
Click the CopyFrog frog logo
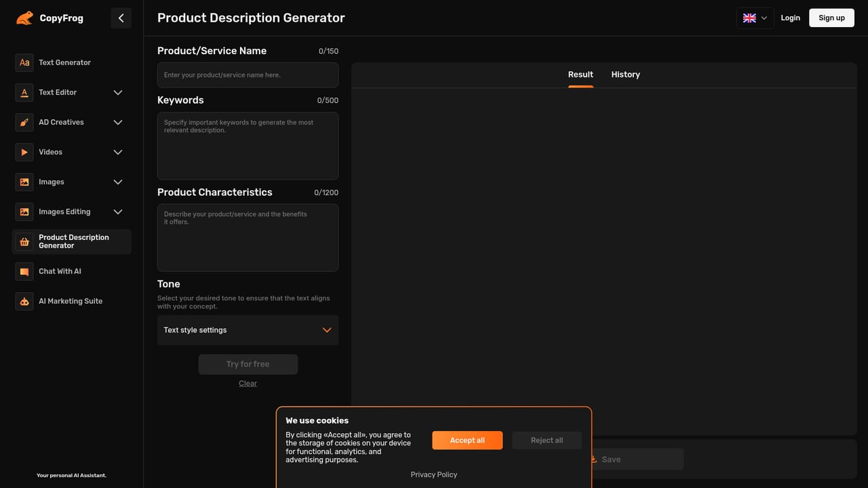[x=24, y=18]
